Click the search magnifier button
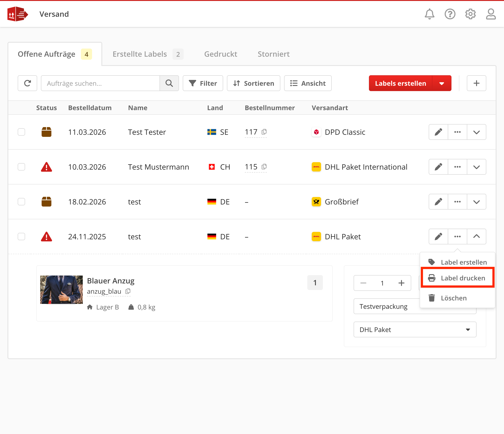The height and width of the screenshot is (434, 504). [x=169, y=83]
